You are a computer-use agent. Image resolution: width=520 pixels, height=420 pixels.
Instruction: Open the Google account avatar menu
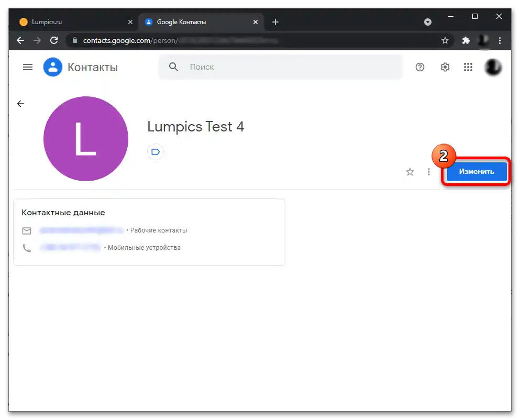[x=493, y=68]
